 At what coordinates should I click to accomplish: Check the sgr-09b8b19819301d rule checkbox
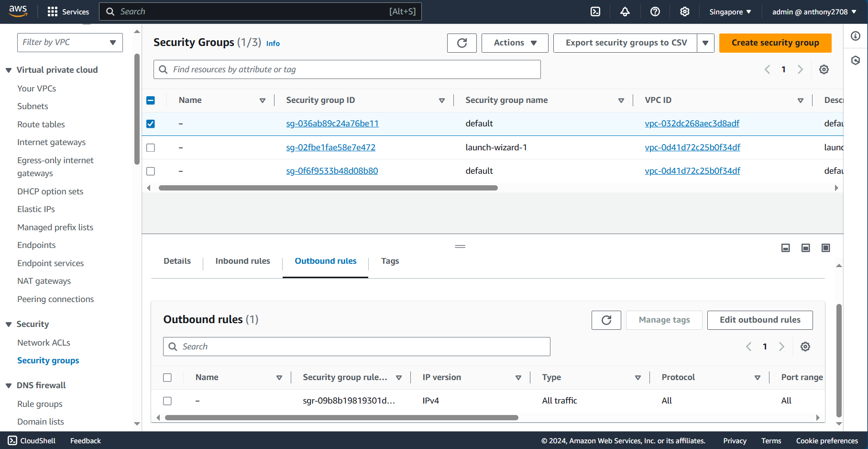click(x=167, y=401)
